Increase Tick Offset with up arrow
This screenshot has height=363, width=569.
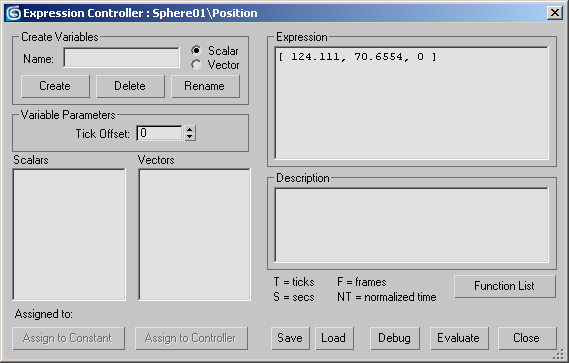(189, 129)
